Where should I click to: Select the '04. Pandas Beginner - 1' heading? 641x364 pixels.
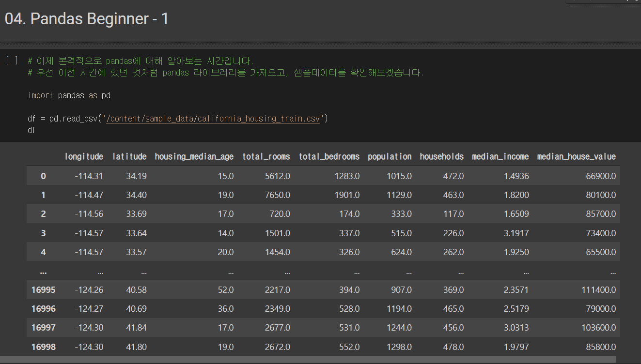pyautogui.click(x=87, y=19)
